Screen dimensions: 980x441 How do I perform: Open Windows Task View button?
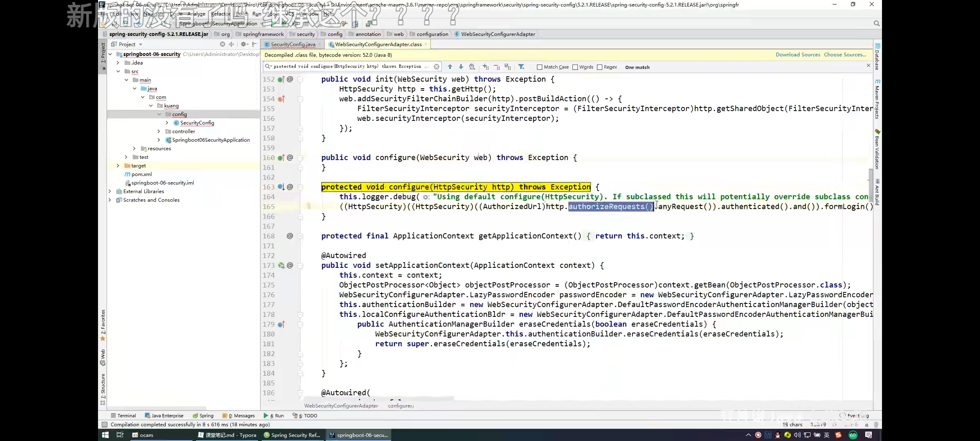coord(120,435)
